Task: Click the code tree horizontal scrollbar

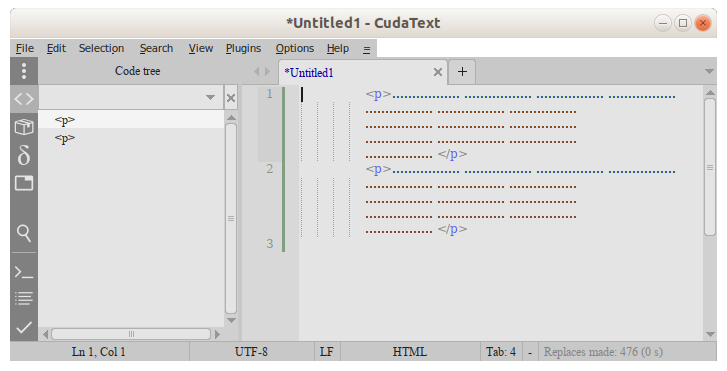Action: pyautogui.click(x=131, y=334)
